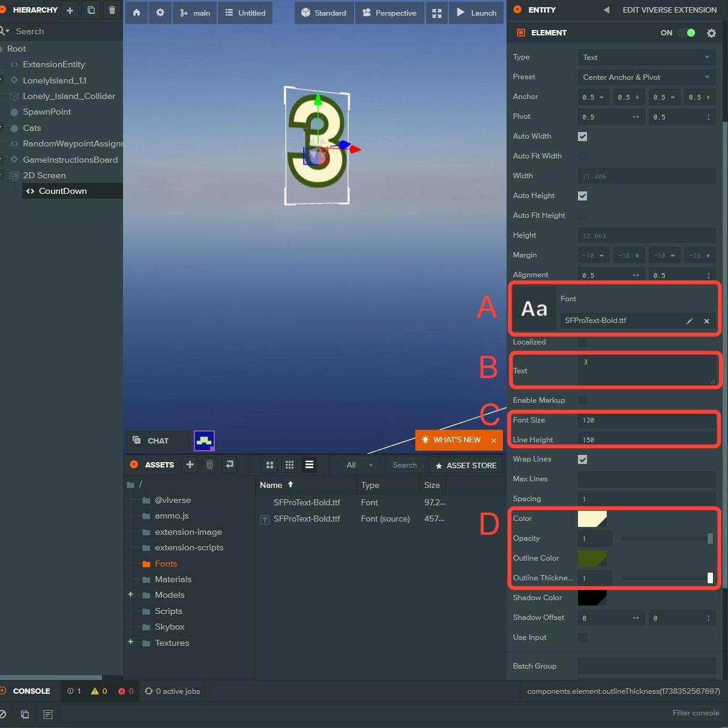Launch the project

pyautogui.click(x=477, y=13)
